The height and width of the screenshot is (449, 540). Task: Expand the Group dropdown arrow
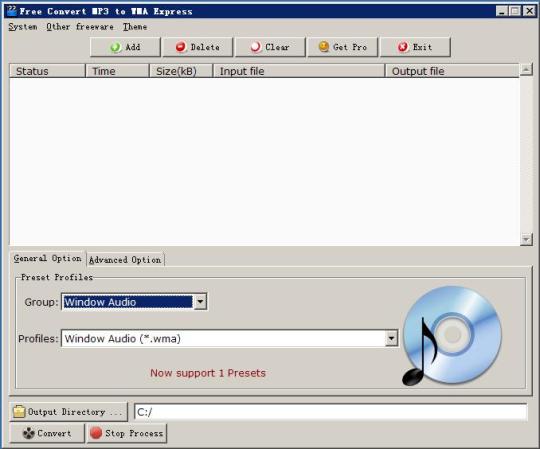[200, 302]
